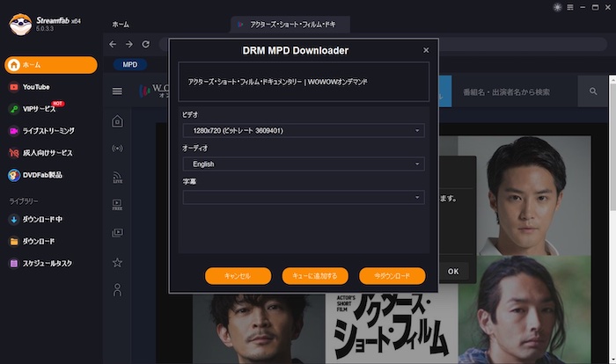The width and height of the screenshot is (616, 364).
Task: Open DVDFab製品 in the sidebar
Action: point(42,175)
